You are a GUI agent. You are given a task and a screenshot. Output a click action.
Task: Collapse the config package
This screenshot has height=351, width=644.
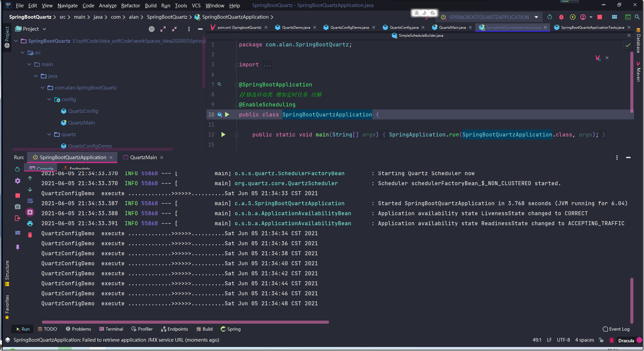pos(49,99)
